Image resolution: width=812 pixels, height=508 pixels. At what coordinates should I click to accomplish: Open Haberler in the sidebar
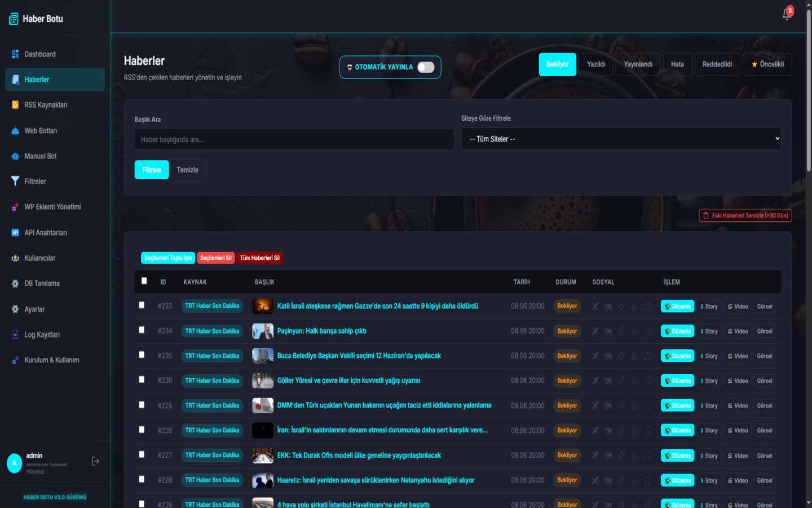point(55,80)
